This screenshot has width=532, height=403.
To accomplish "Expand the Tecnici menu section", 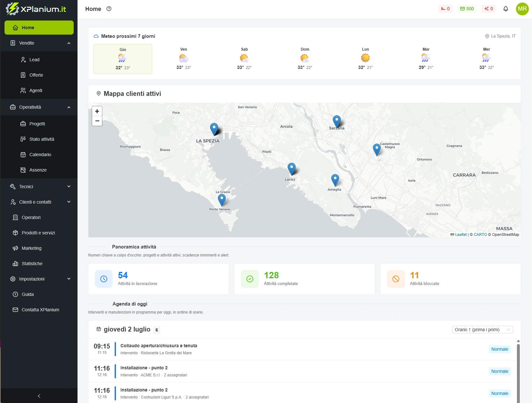I will point(39,187).
